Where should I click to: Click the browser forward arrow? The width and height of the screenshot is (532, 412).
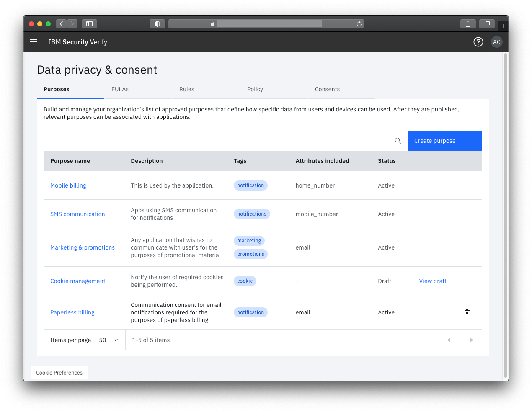point(72,24)
